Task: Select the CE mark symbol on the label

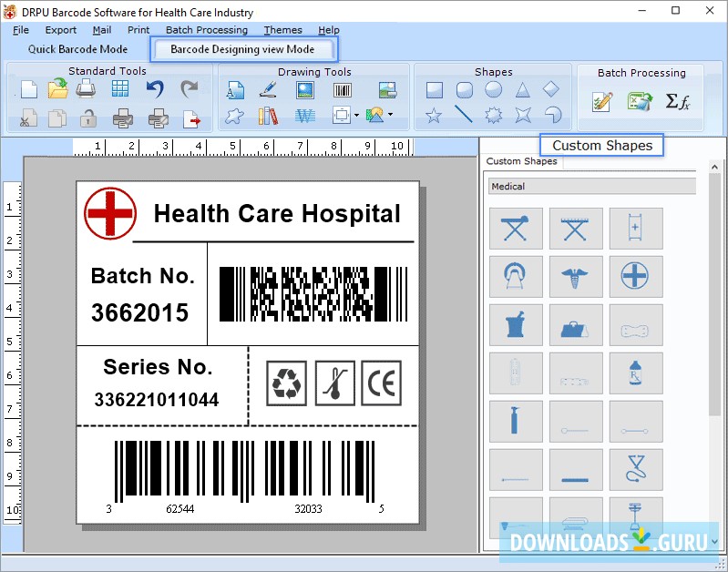Action: tap(381, 383)
